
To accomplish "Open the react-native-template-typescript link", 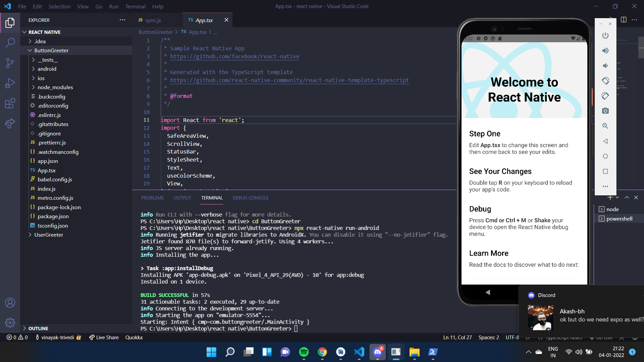I will click(x=289, y=80).
